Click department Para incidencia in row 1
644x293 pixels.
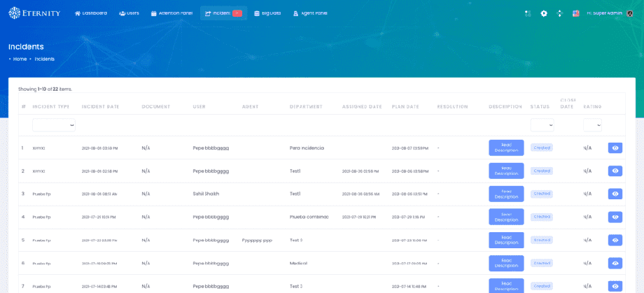pyautogui.click(x=307, y=148)
